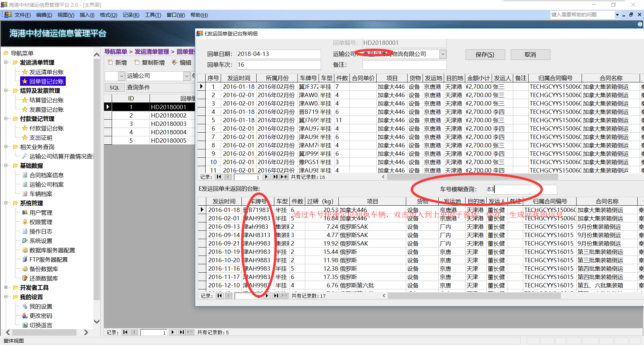Click 新增 toolbar button
644x345 pixels.
coord(117,63)
